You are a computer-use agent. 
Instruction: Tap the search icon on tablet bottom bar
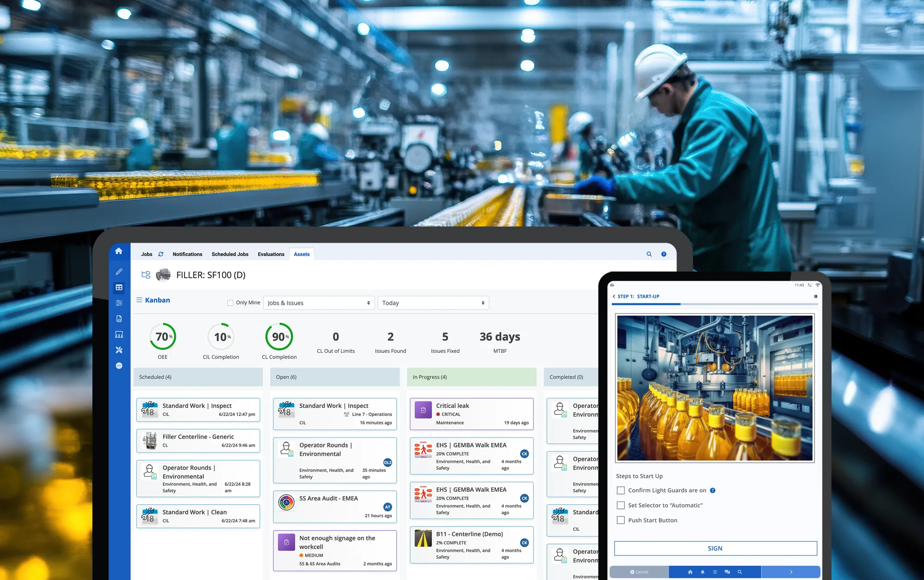point(740,572)
